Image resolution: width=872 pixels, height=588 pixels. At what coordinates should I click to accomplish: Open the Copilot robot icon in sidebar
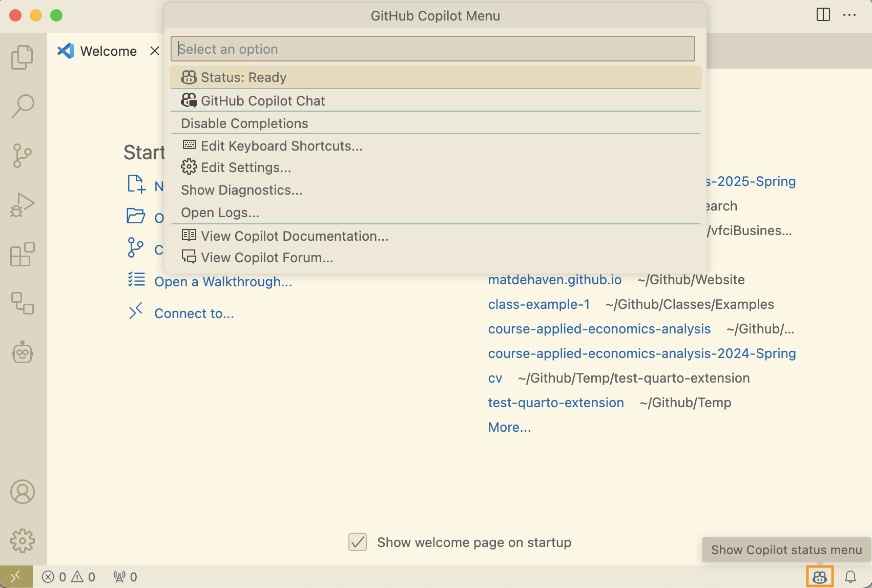(x=23, y=352)
